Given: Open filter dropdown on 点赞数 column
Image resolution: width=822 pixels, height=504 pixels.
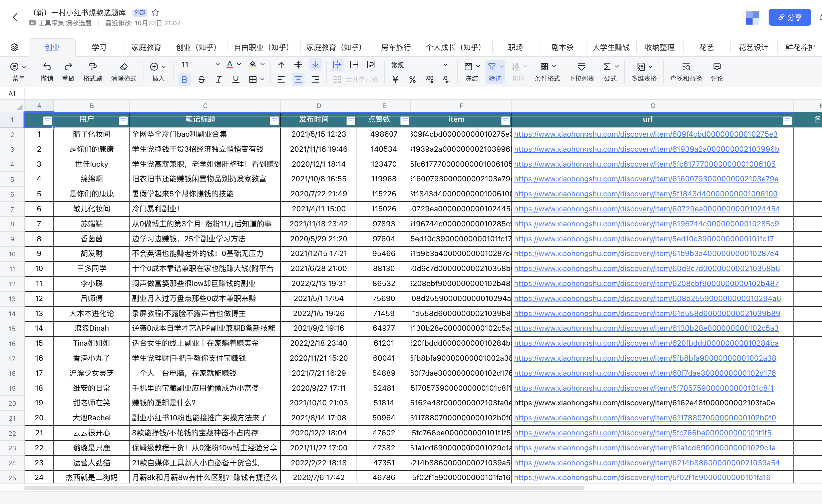Looking at the screenshot, I should point(405,121).
